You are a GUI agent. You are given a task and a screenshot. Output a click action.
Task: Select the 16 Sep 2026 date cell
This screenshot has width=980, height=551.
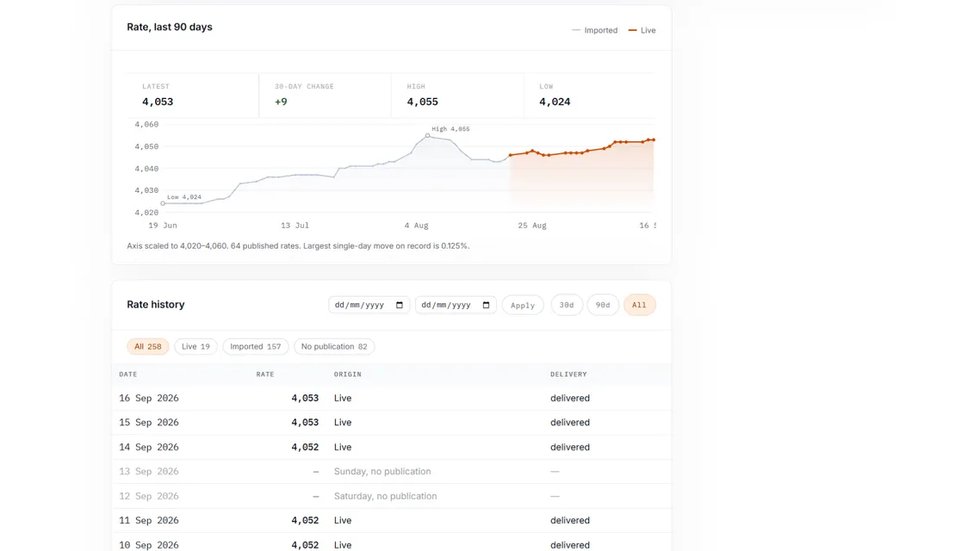coord(149,398)
